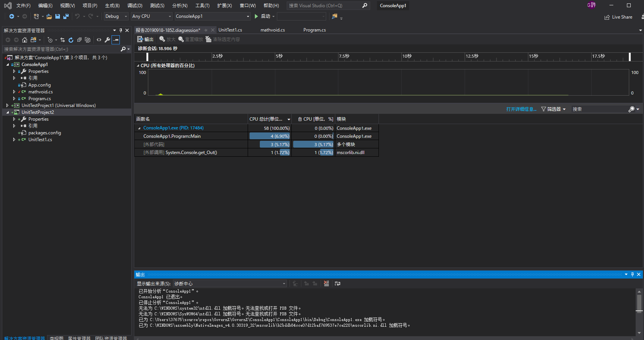Click the Solution Explorer search field
Screen dimensions: 644x340
pyautogui.click(x=62, y=49)
